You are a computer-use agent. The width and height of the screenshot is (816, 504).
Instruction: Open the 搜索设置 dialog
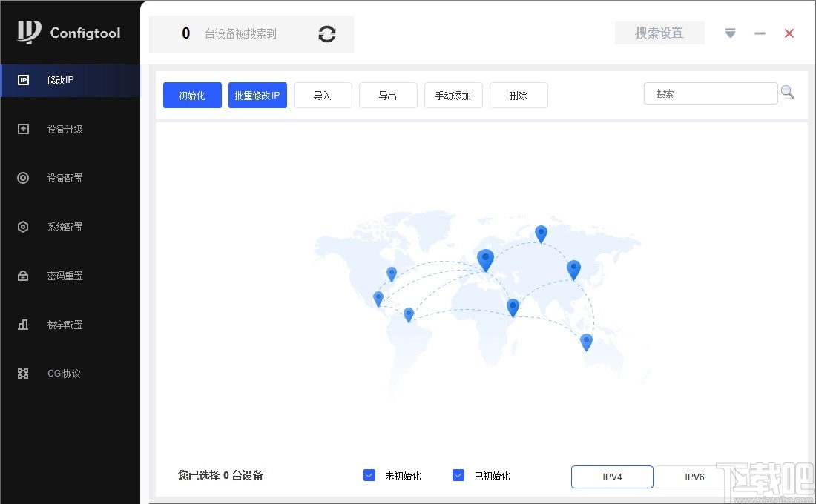659,33
